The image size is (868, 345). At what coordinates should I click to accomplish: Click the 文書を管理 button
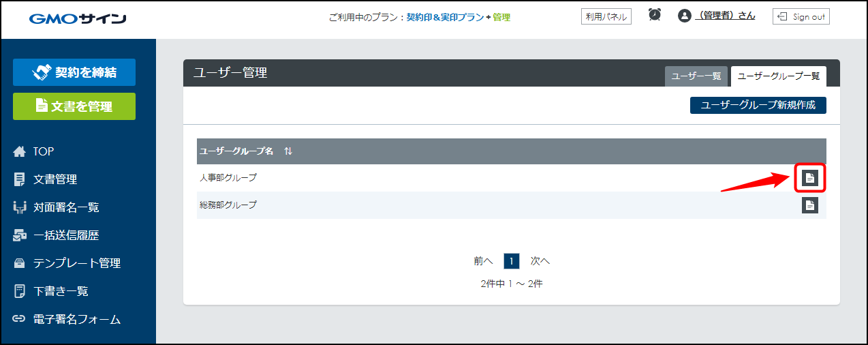[x=74, y=106]
